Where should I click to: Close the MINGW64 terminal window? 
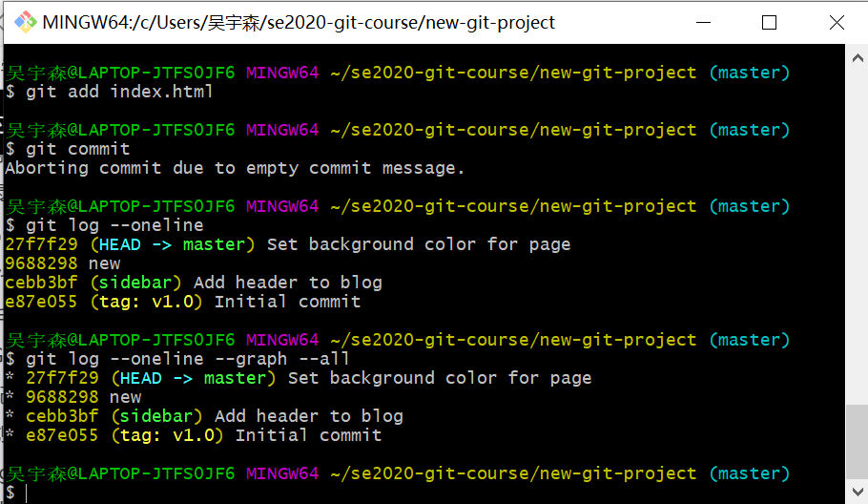tap(837, 22)
